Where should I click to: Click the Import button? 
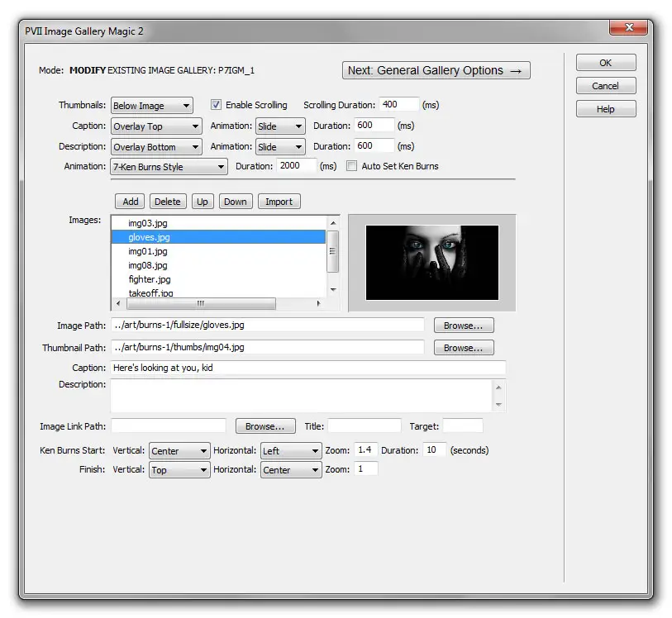click(279, 202)
